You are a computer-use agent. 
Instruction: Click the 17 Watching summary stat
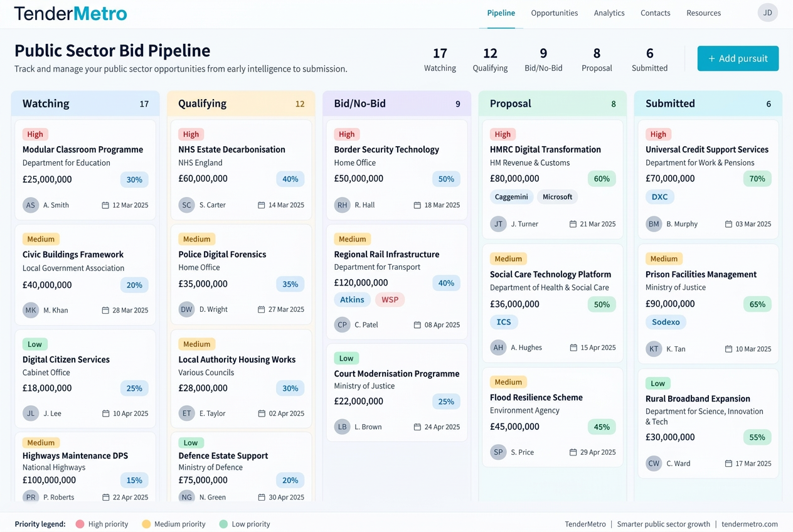click(440, 60)
